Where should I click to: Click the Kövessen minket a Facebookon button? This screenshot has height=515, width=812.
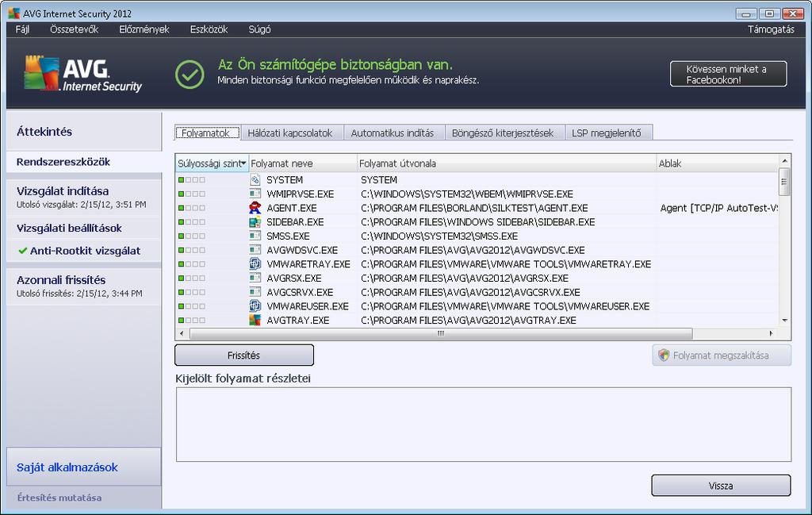728,74
